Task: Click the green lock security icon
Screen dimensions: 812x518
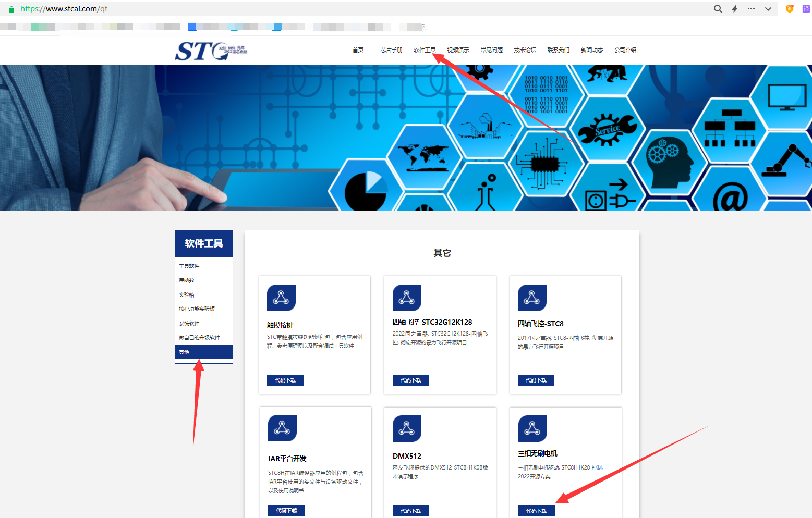Action: [x=11, y=9]
